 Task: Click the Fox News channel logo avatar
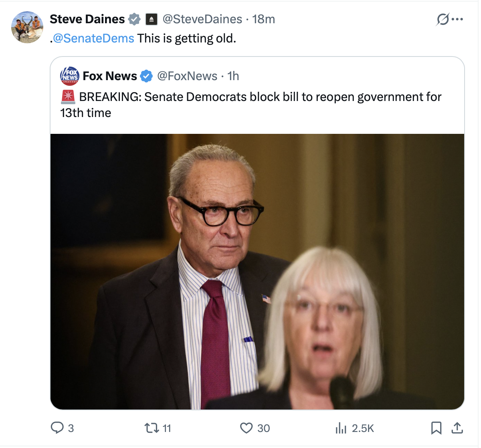(70, 76)
